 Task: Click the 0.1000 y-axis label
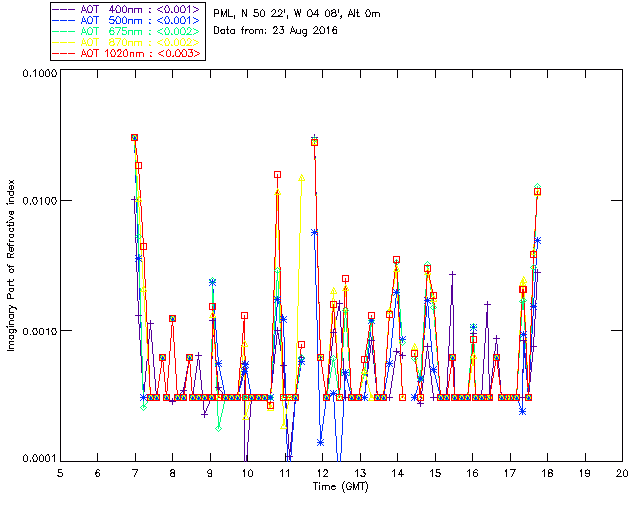(x=39, y=73)
